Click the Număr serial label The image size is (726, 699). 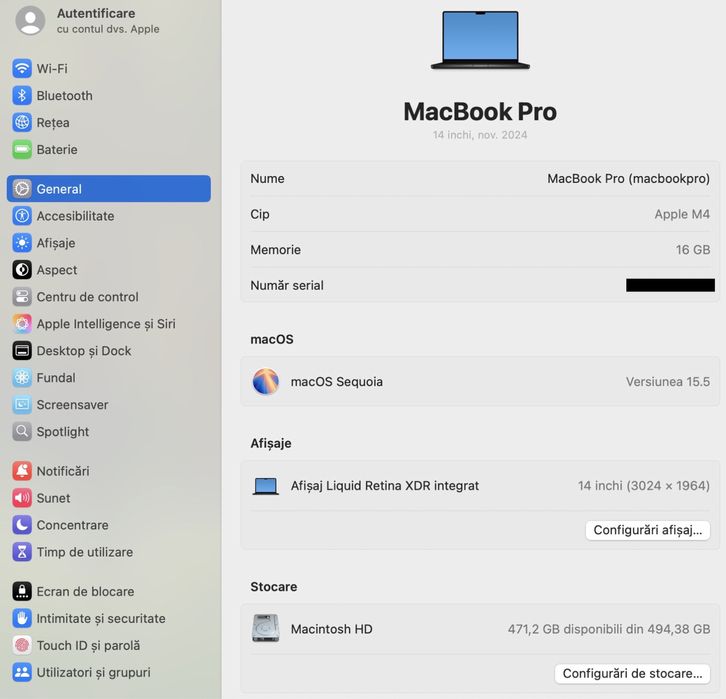[287, 286]
